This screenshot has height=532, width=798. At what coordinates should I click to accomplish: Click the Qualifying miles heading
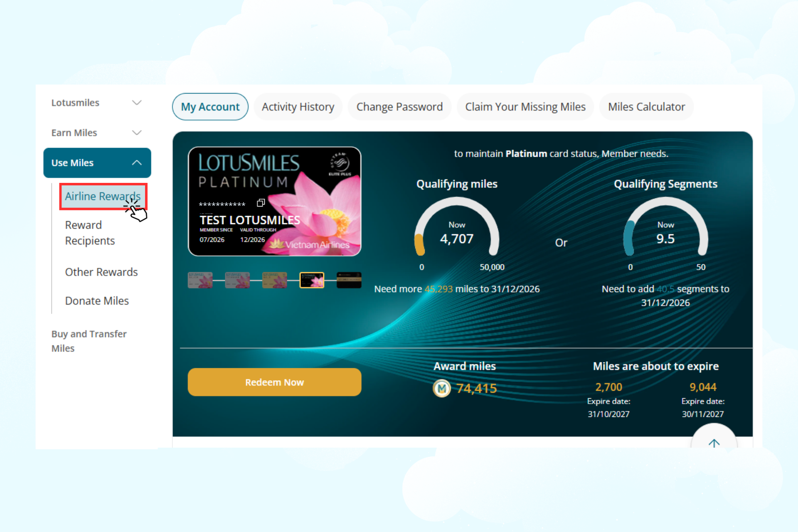coord(457,184)
